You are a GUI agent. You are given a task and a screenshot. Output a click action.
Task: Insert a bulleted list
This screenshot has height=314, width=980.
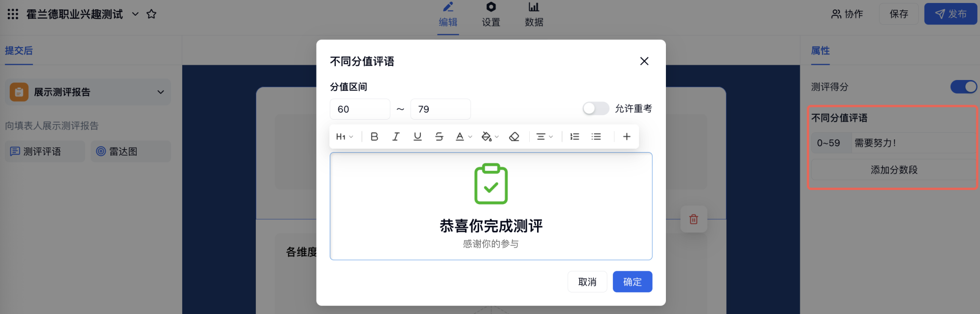(596, 137)
